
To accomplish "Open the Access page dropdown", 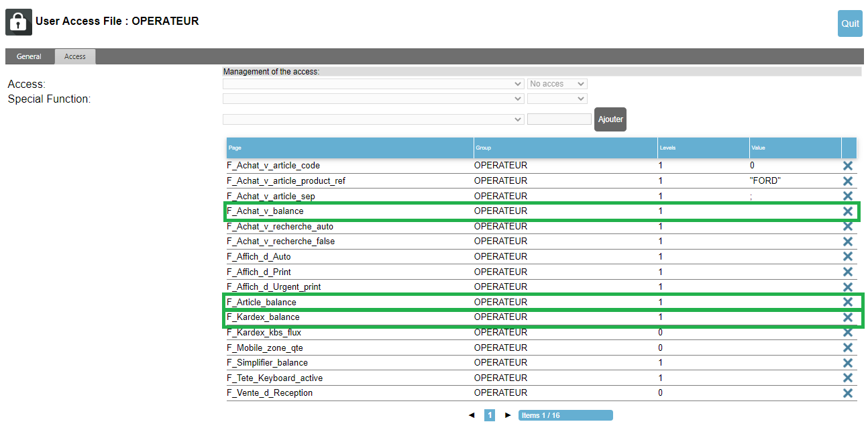I will pyautogui.click(x=373, y=84).
